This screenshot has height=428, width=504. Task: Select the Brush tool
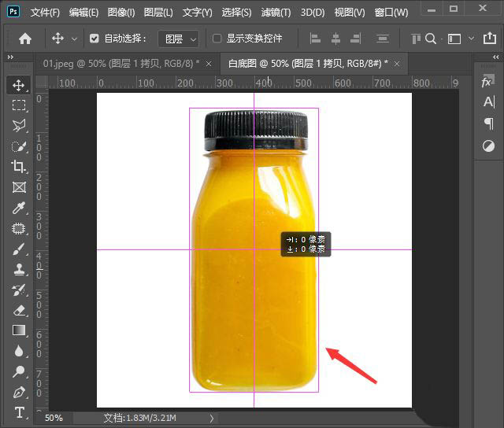click(18, 249)
